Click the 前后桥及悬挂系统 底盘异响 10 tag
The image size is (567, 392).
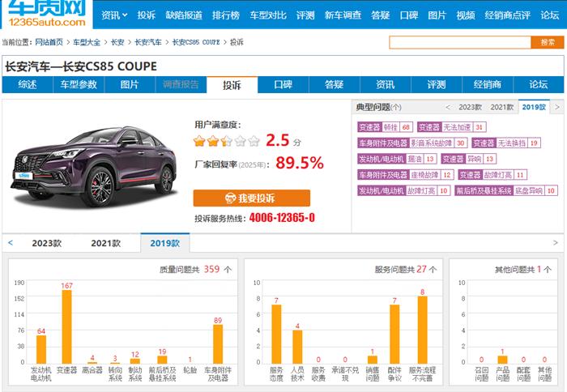click(506, 190)
